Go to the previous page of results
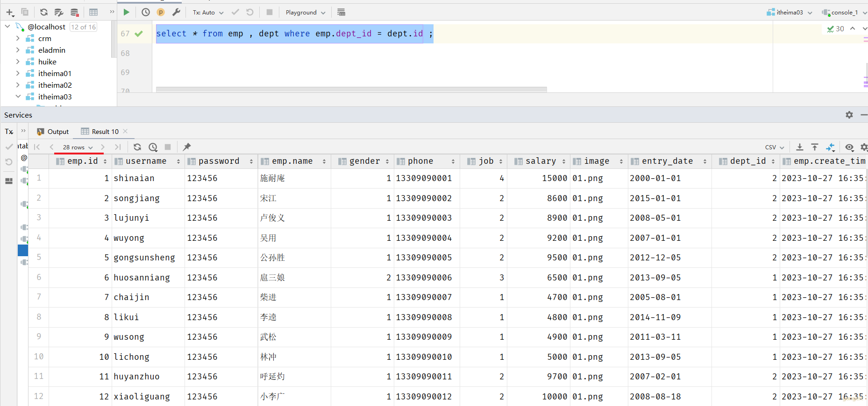Image resolution: width=868 pixels, height=406 pixels. 51,147
